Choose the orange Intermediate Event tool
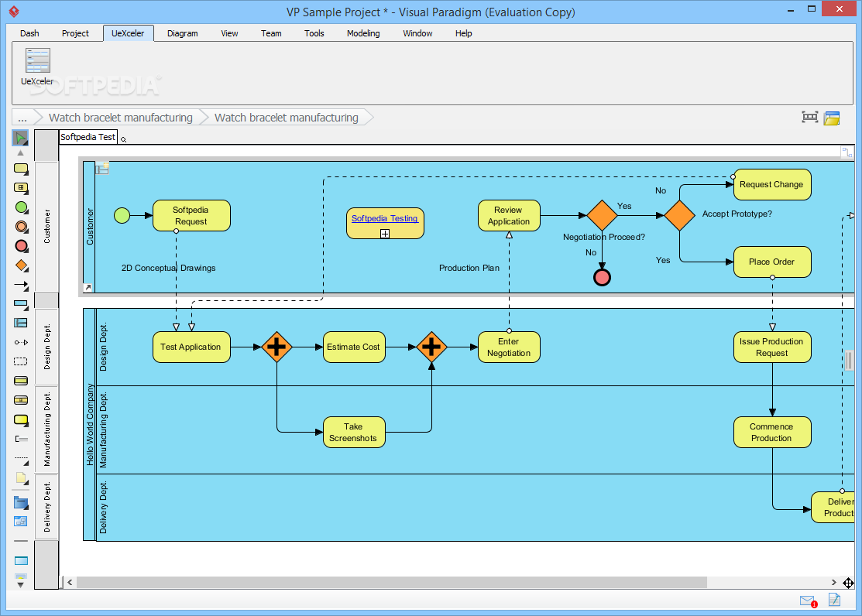The height and width of the screenshot is (616, 862). click(x=21, y=227)
